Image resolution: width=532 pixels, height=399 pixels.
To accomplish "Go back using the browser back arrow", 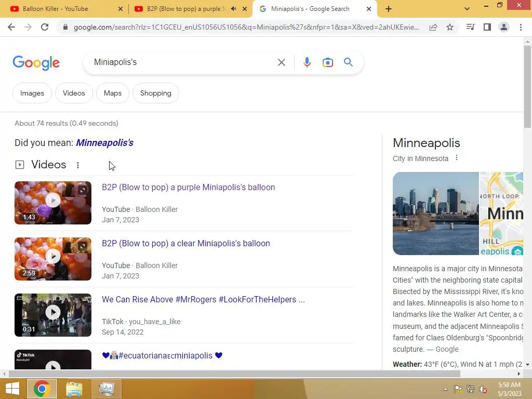I will pyautogui.click(x=11, y=27).
